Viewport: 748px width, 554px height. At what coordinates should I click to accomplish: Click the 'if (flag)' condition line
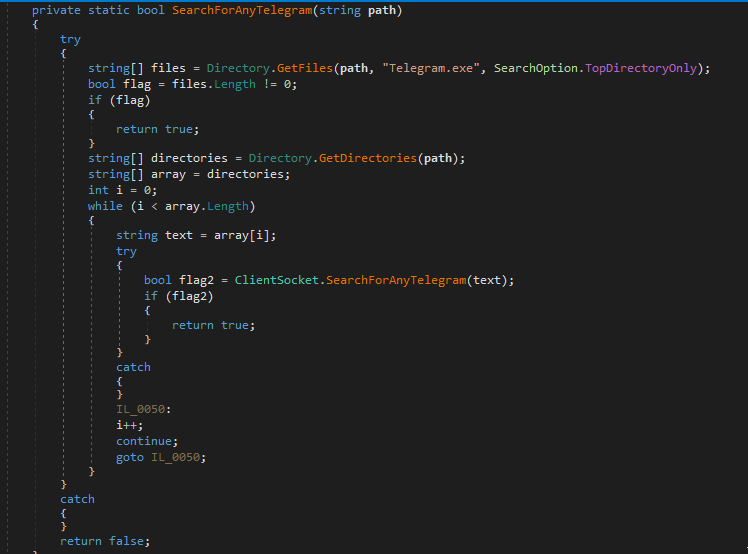(119, 100)
